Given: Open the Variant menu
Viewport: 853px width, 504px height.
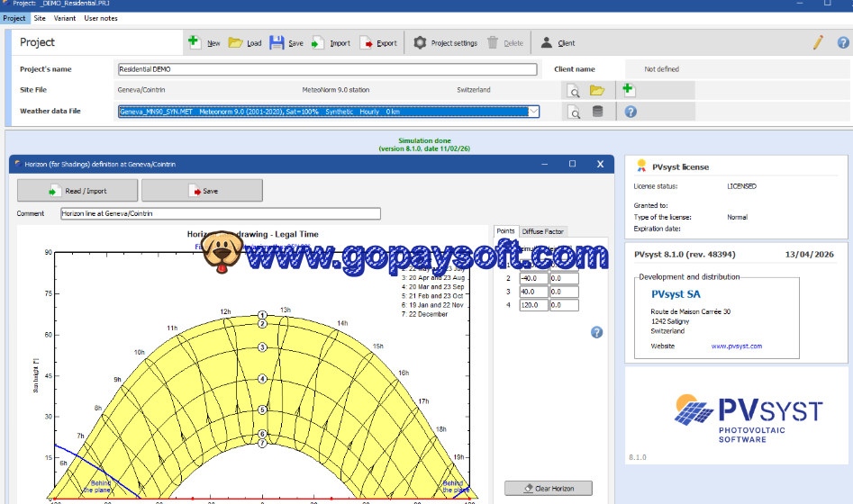Looking at the screenshot, I should [x=65, y=18].
